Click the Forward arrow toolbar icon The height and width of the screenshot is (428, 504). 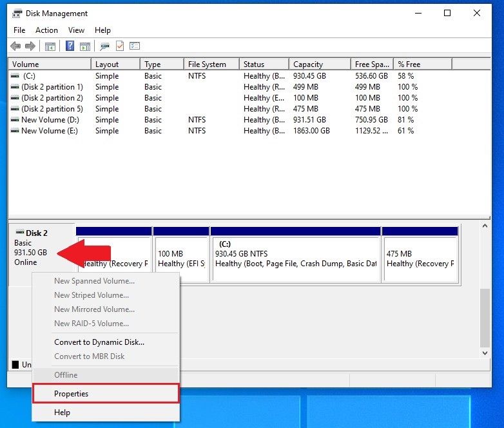[x=30, y=46]
